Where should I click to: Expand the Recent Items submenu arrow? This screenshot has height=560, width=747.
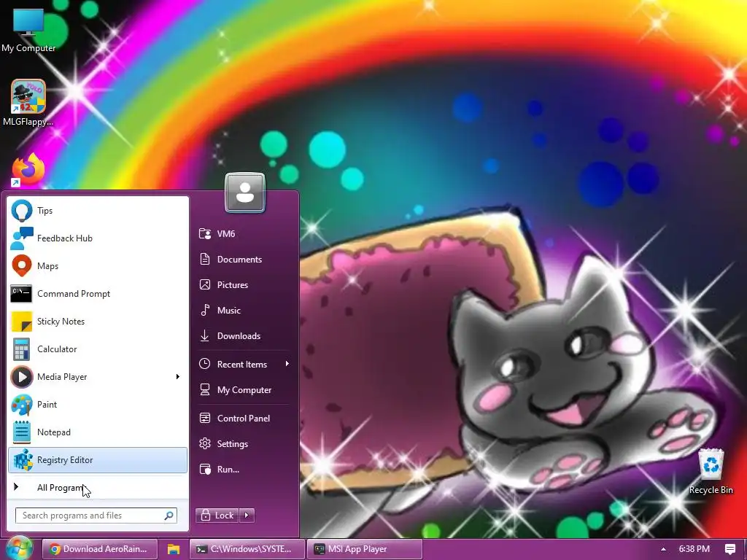tap(287, 364)
